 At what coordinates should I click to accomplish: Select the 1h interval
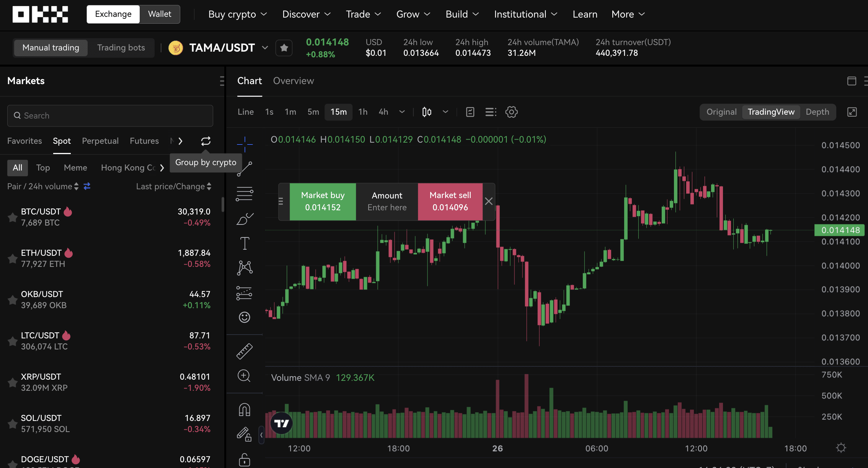(363, 112)
